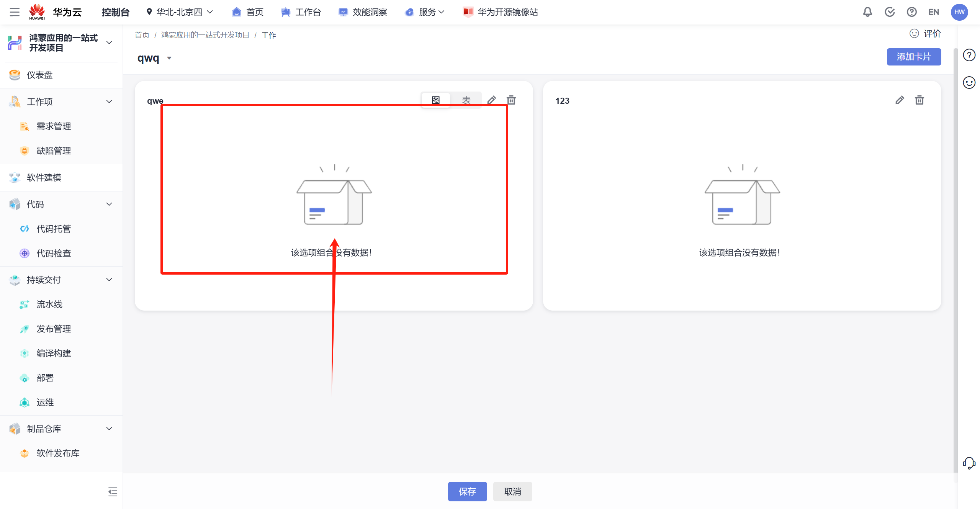980x509 pixels.
Task: Click the 保存 button
Action: tap(467, 491)
